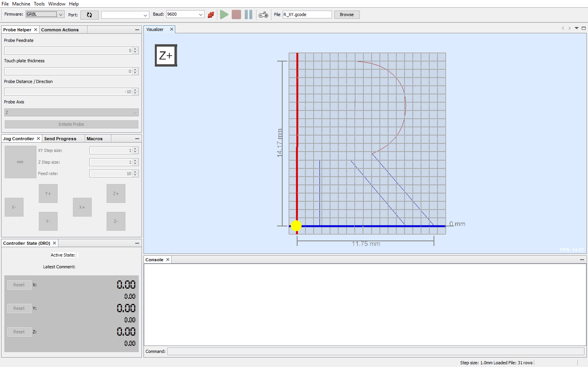Click the X- jog button
The width and height of the screenshot is (588, 367).
point(14,207)
